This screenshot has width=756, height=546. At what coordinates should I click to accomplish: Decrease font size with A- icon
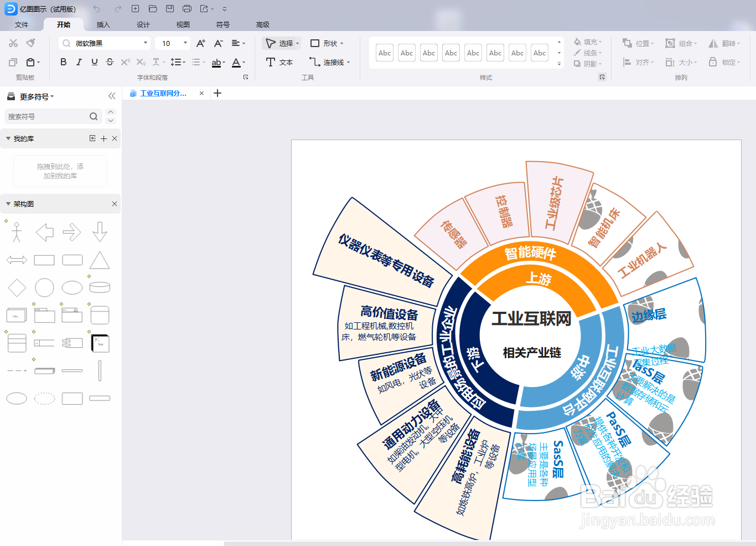219,43
